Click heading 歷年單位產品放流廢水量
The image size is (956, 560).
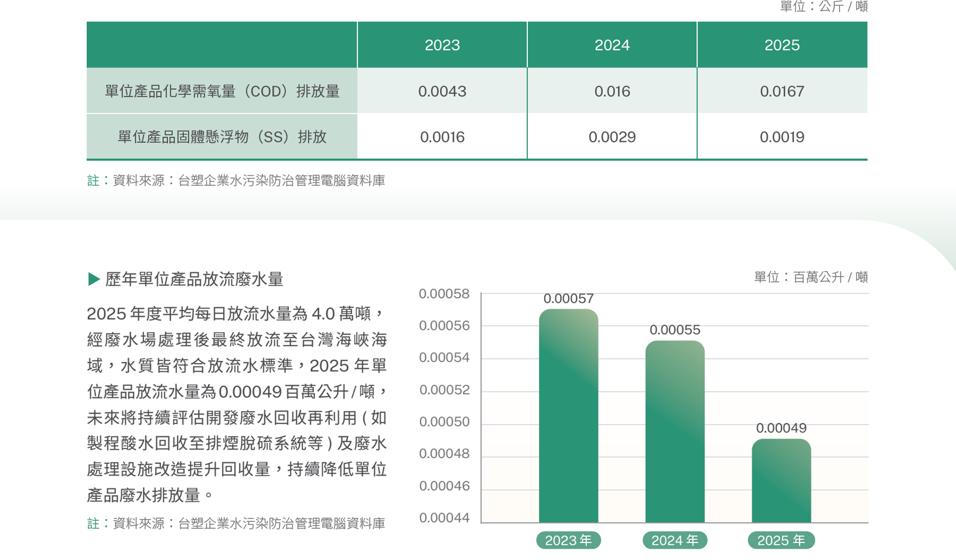tap(194, 279)
